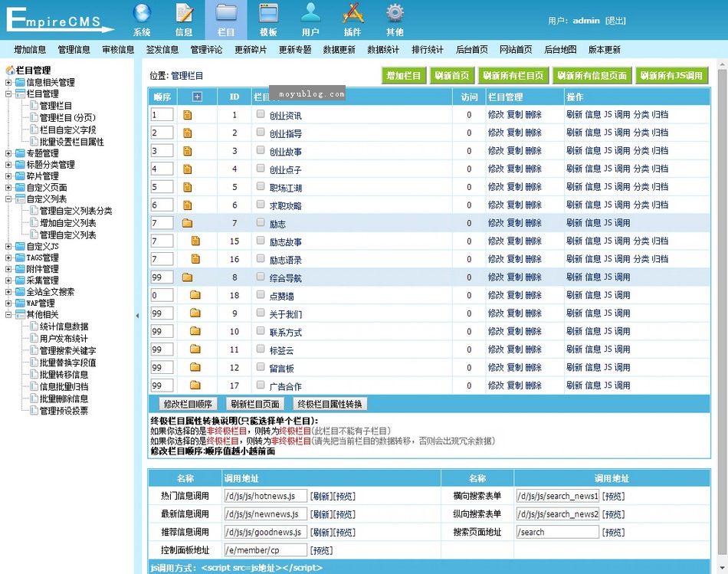Click the folder icon in 点赞墙 row
Viewport: 728px width, 574px height.
[195, 295]
